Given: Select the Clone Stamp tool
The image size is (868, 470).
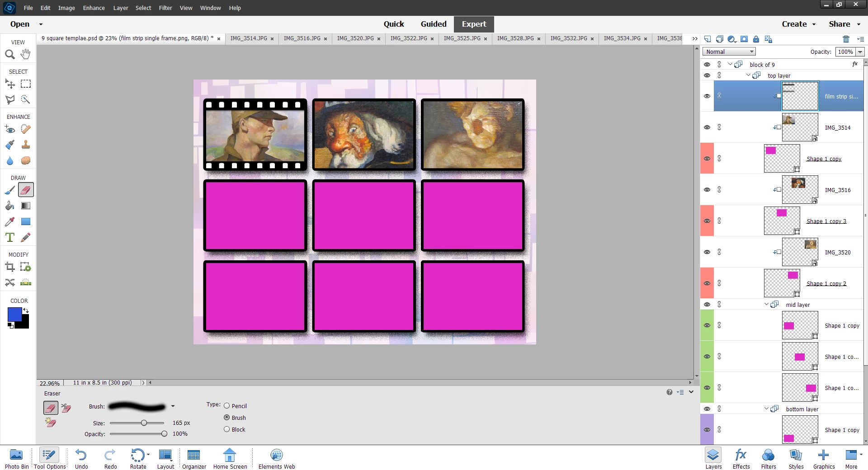Looking at the screenshot, I should (x=26, y=145).
